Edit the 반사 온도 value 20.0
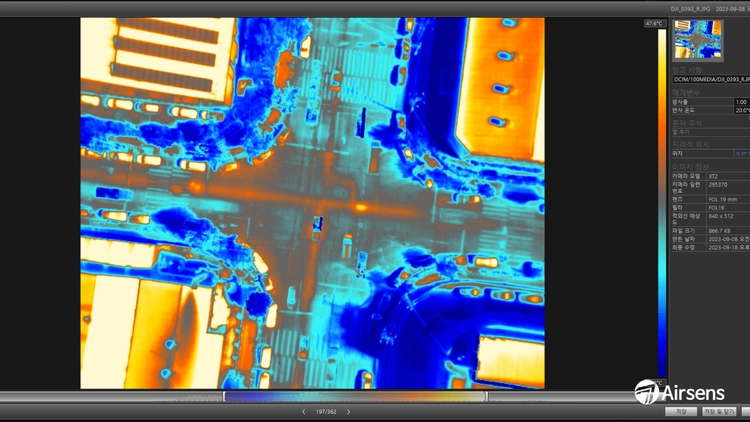750x422 pixels. [x=742, y=110]
